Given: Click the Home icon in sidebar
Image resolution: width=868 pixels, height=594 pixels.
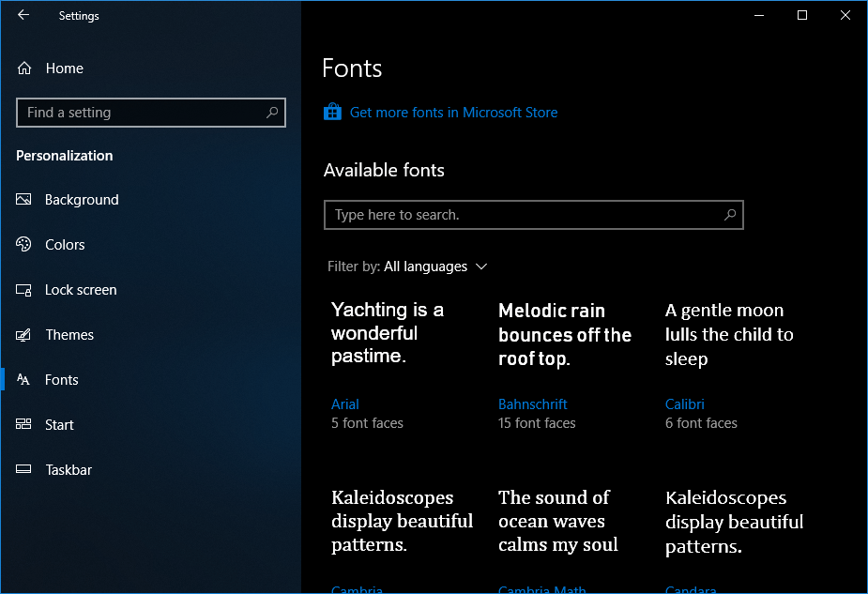Looking at the screenshot, I should [x=24, y=69].
